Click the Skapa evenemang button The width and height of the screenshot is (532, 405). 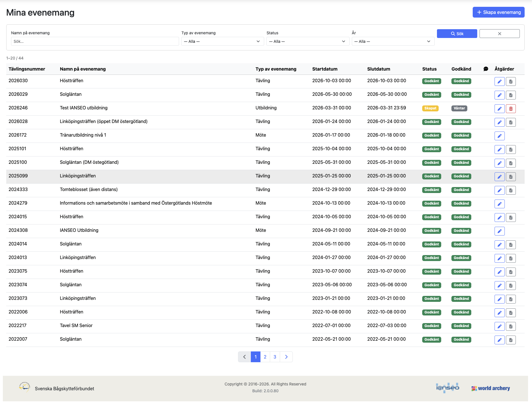click(498, 12)
